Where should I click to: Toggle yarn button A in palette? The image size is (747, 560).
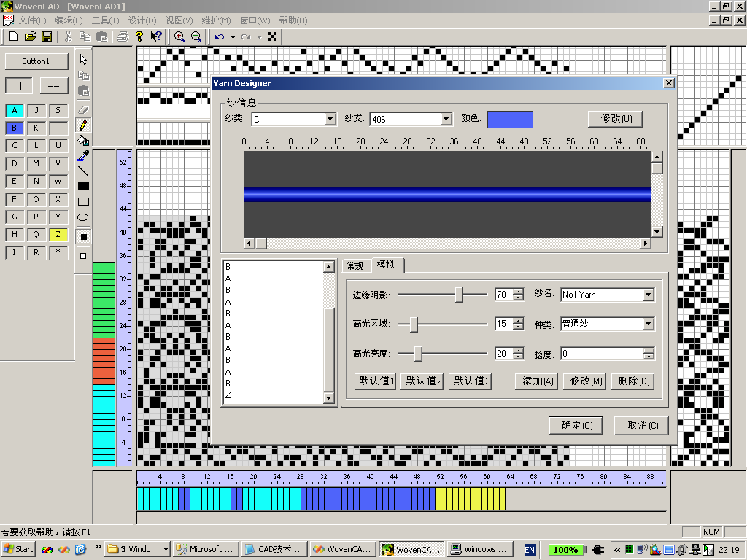pyautogui.click(x=15, y=110)
